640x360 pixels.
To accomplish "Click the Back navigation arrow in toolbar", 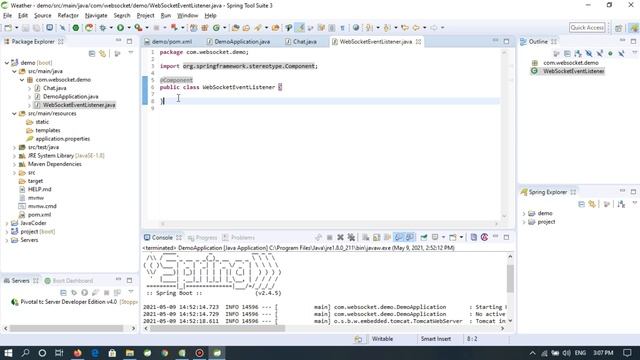I will pos(416,28).
